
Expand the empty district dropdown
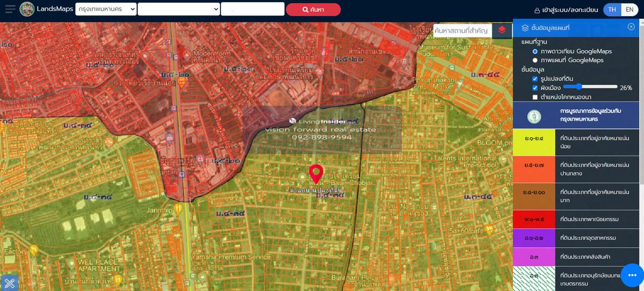tap(179, 9)
